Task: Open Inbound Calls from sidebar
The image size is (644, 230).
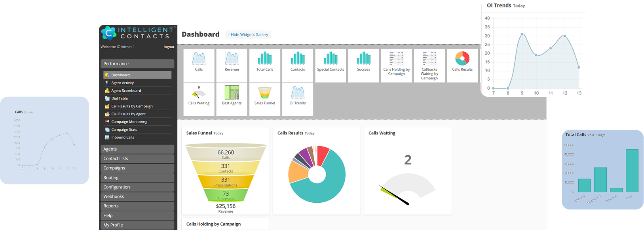Action: (122, 138)
